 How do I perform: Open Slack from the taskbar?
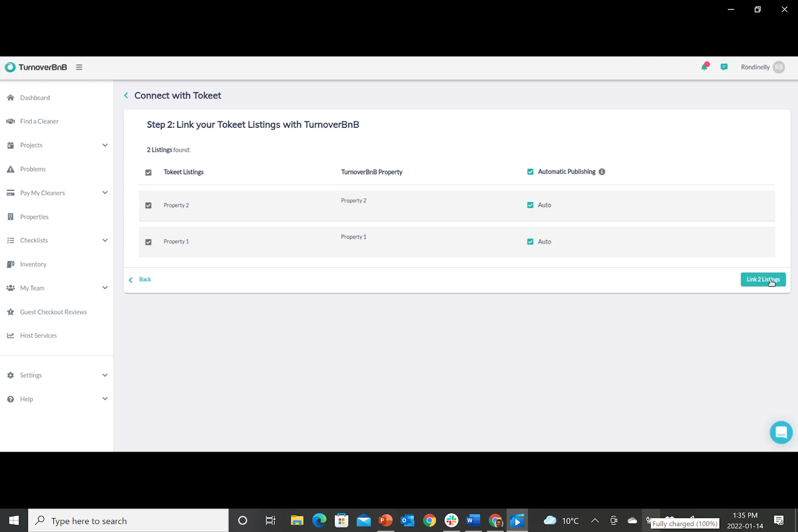pos(451,521)
